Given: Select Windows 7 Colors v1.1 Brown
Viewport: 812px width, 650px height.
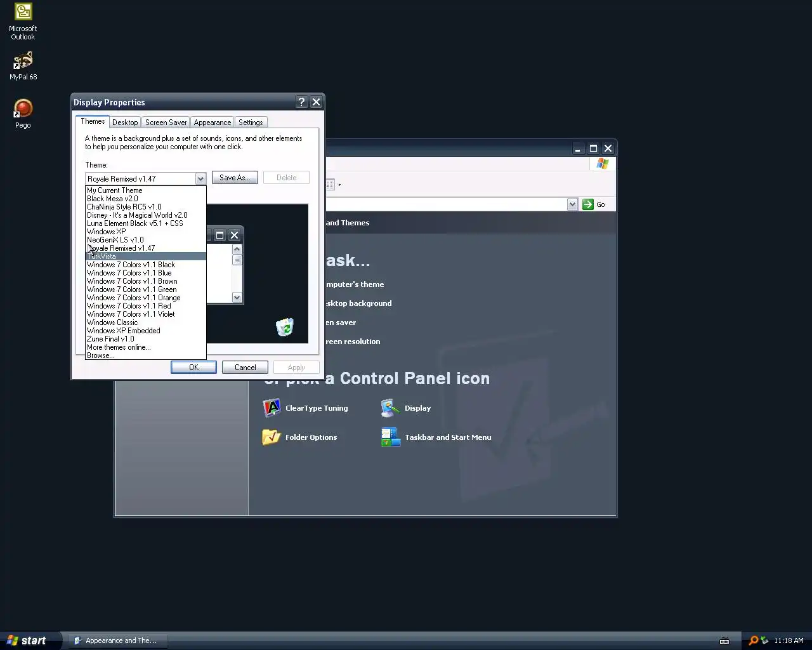Looking at the screenshot, I should 146,281.
